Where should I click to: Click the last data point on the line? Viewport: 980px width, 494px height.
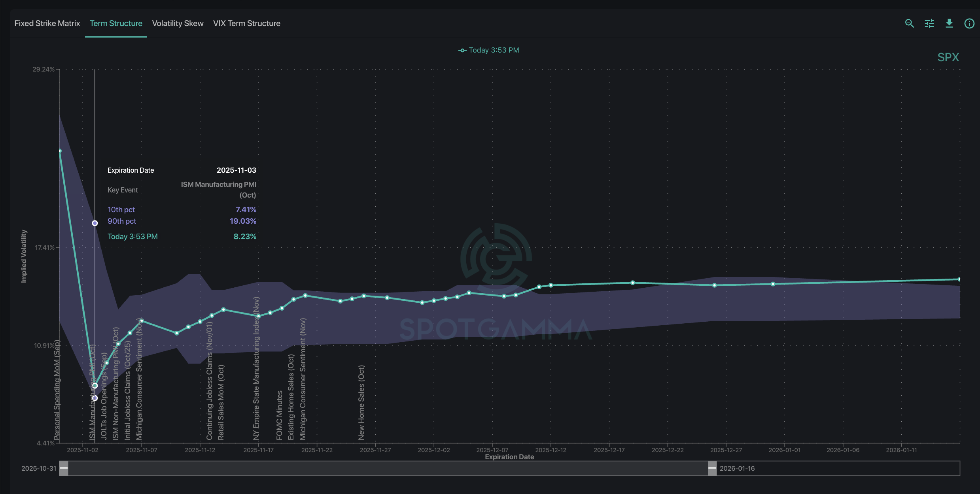[x=959, y=279]
